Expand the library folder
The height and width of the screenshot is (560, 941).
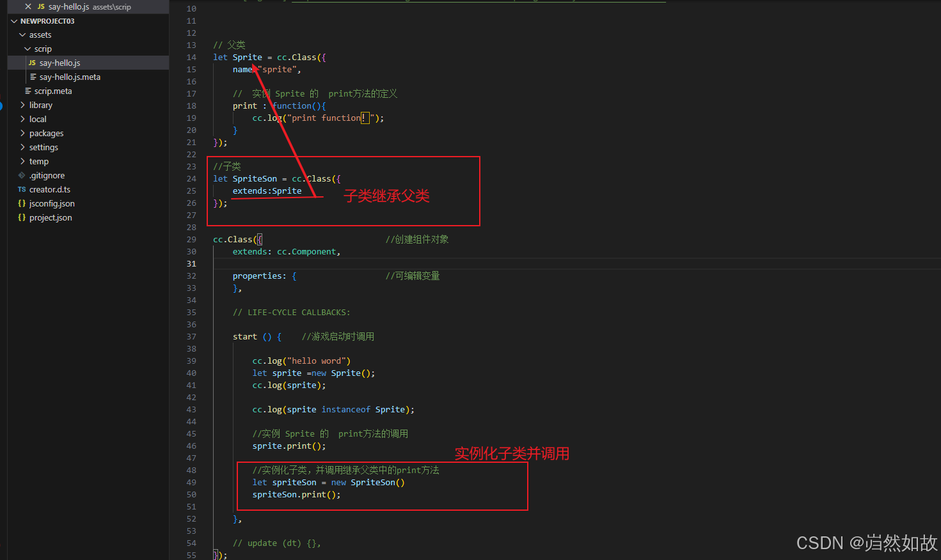[x=22, y=105]
